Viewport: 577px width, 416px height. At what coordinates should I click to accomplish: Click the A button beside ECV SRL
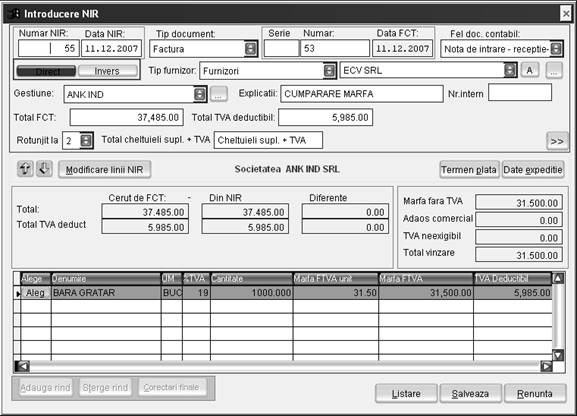tap(530, 70)
